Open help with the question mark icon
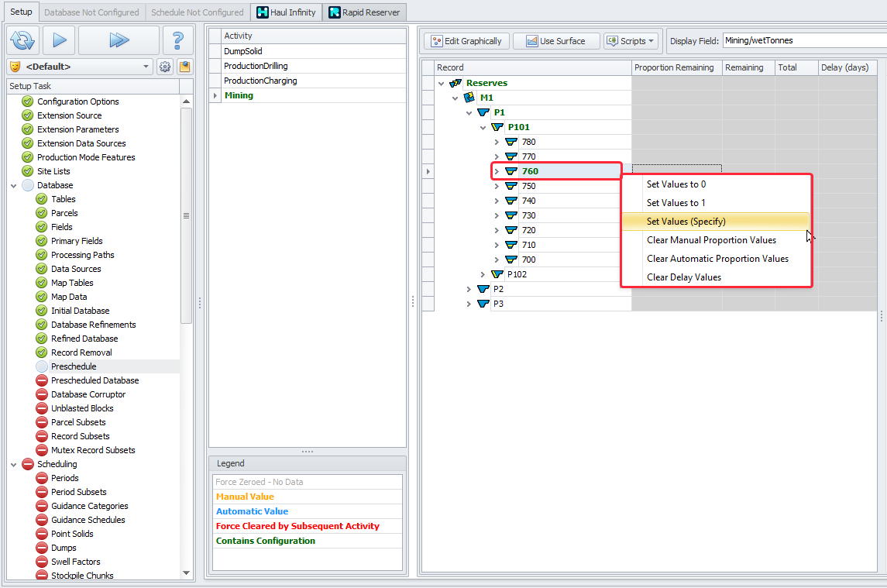This screenshot has height=588, width=887. coord(178,40)
